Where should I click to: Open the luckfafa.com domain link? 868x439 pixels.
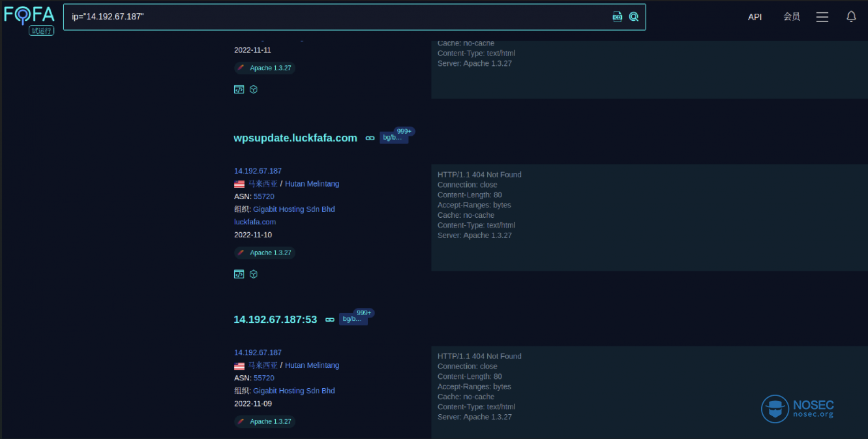(255, 222)
